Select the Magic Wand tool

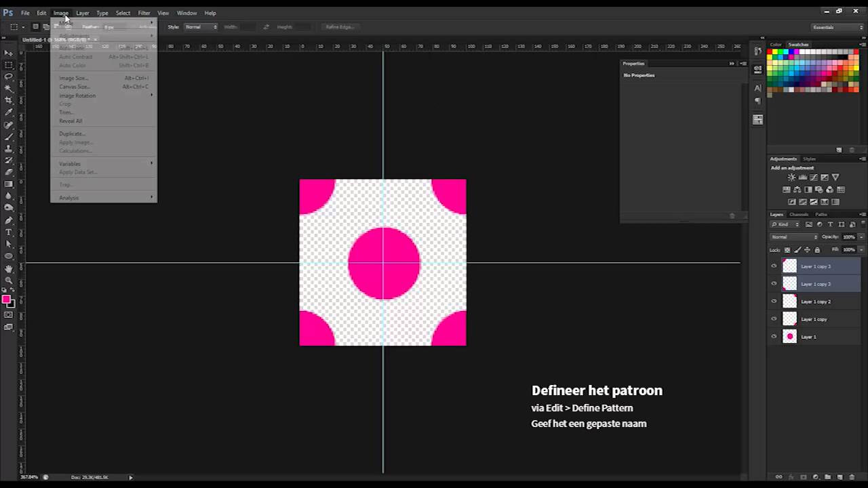coord(9,88)
